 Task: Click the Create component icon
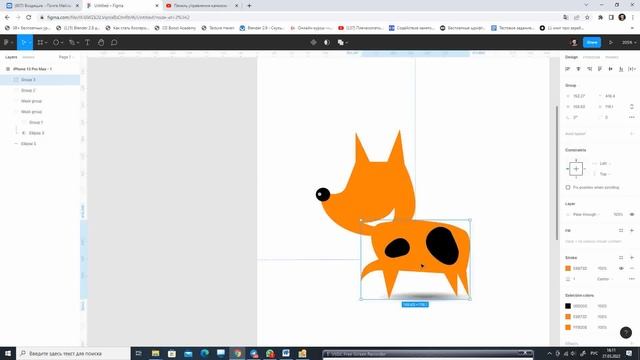coord(313,42)
